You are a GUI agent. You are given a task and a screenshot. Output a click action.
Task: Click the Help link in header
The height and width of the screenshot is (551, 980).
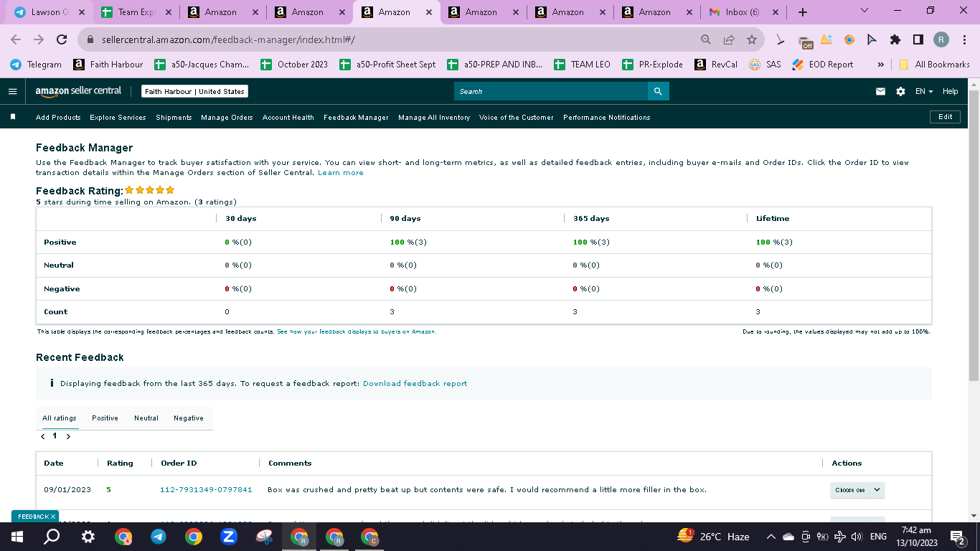pos(951,92)
